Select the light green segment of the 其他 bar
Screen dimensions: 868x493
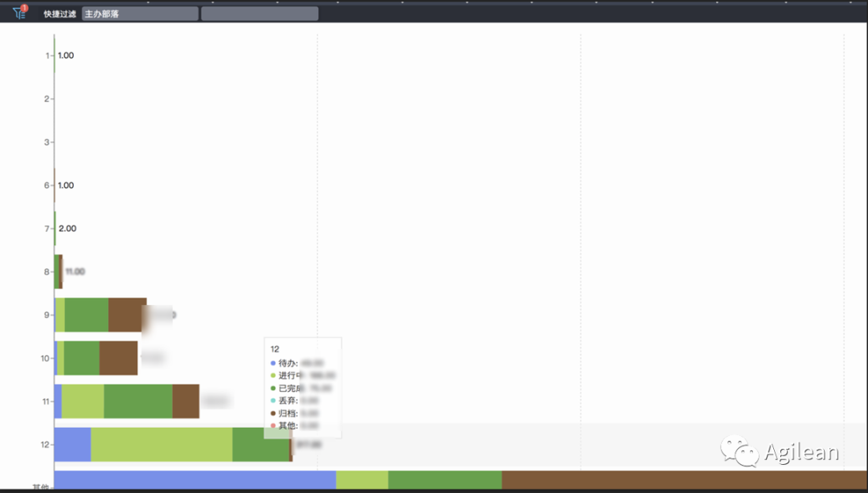[362, 480]
